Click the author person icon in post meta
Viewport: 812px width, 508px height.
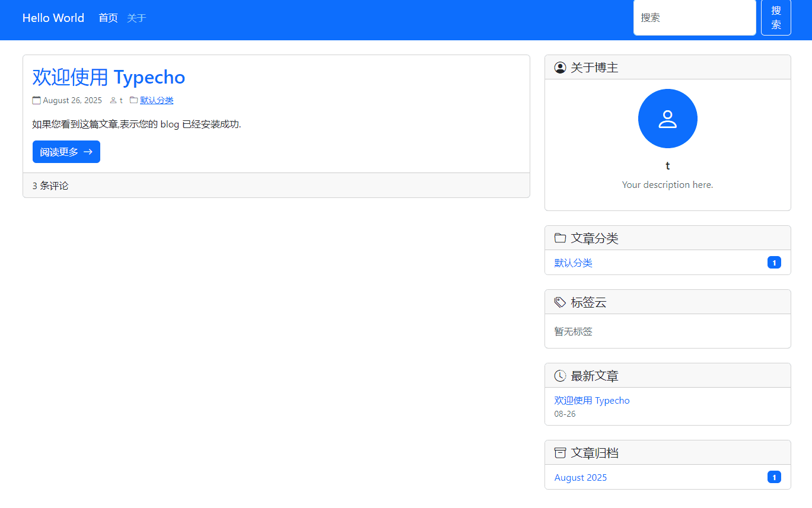pos(113,100)
